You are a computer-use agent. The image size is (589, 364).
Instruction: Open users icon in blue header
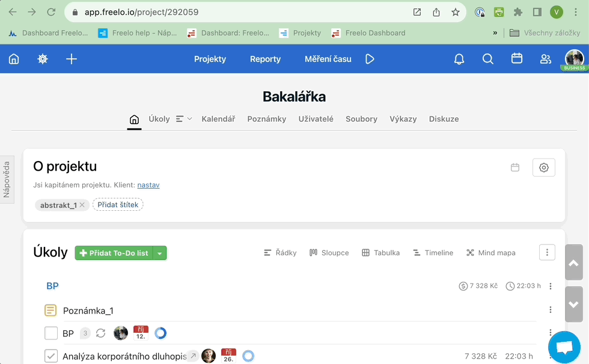(x=546, y=59)
